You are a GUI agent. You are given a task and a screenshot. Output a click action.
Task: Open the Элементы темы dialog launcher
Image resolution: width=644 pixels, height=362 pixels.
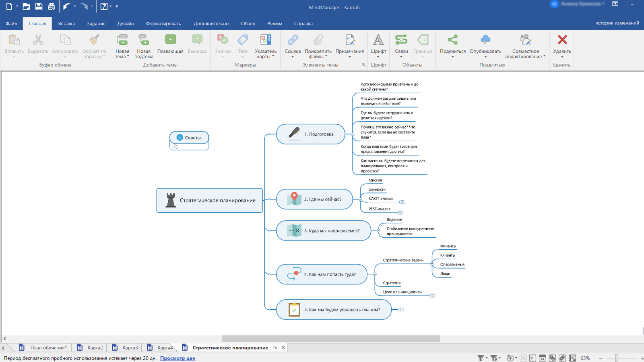363,65
